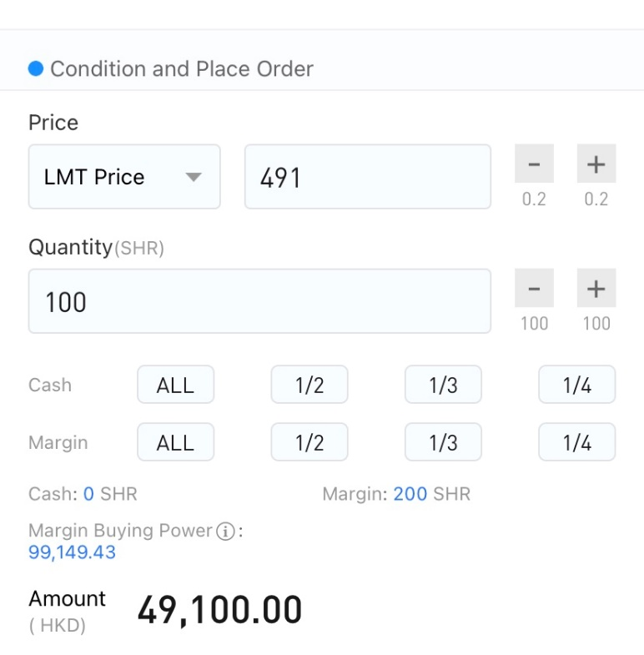The height and width of the screenshot is (655, 644).
Task: Click the 99,149.43 margin buying power value
Action: pos(72,552)
